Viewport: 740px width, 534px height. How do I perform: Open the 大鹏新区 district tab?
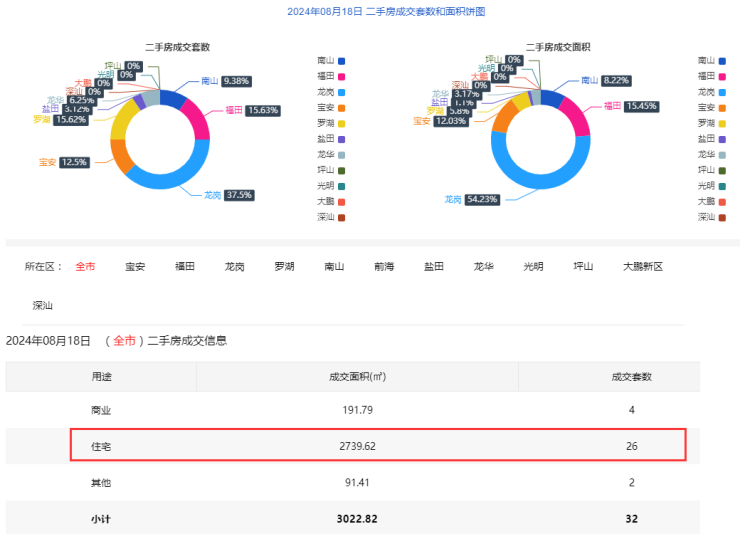pos(643,267)
